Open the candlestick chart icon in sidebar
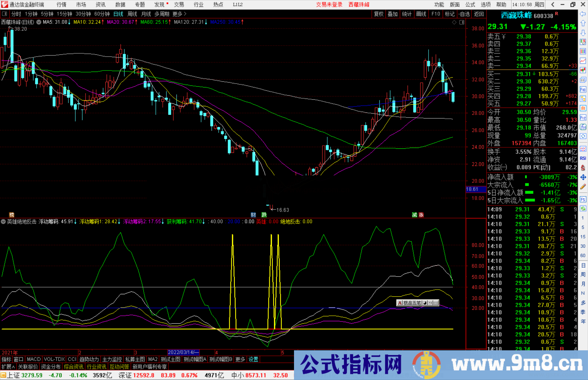This screenshot has width=588, height=380. (583, 70)
